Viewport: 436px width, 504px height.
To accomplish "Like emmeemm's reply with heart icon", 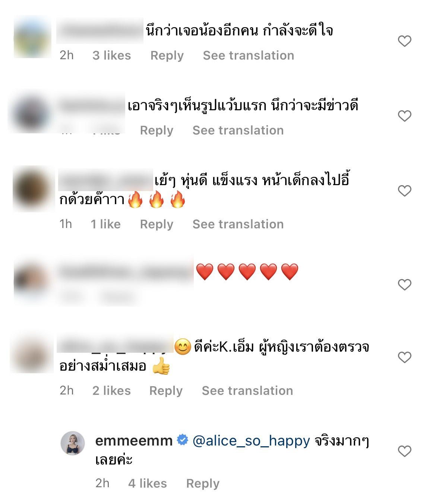I will pos(404,451).
